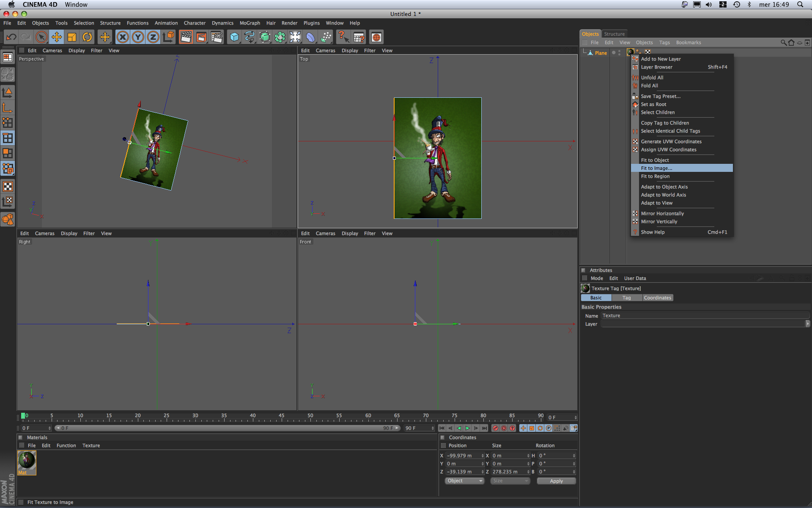Click the Undo arrow icon
The width and height of the screenshot is (812, 508).
(x=11, y=37)
